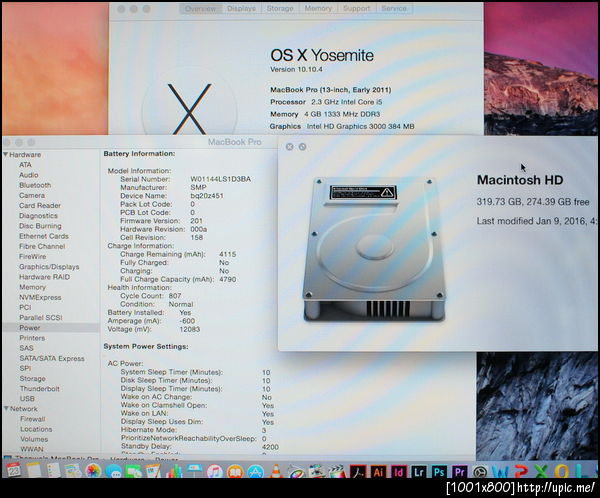Click the Cycle Count value 807
This screenshot has width=600, height=498.
(174, 296)
